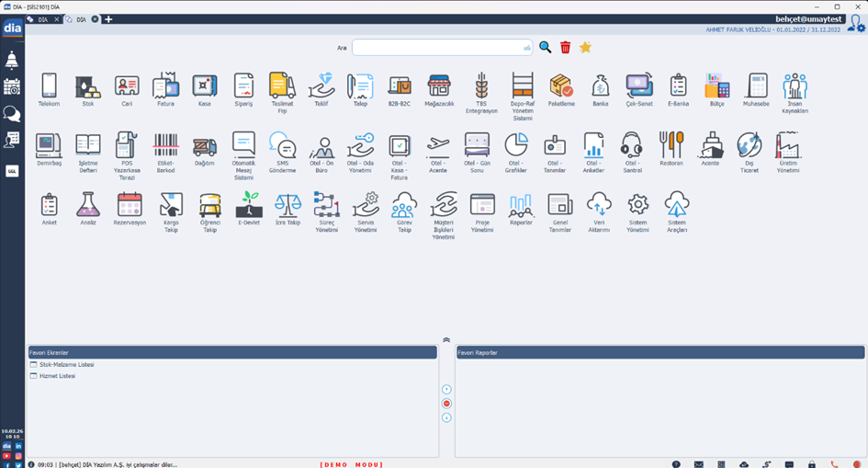Viewport: 868px width, 468px height.
Task: Open the Sistem Yönetimi gear icon
Action: [x=637, y=205]
